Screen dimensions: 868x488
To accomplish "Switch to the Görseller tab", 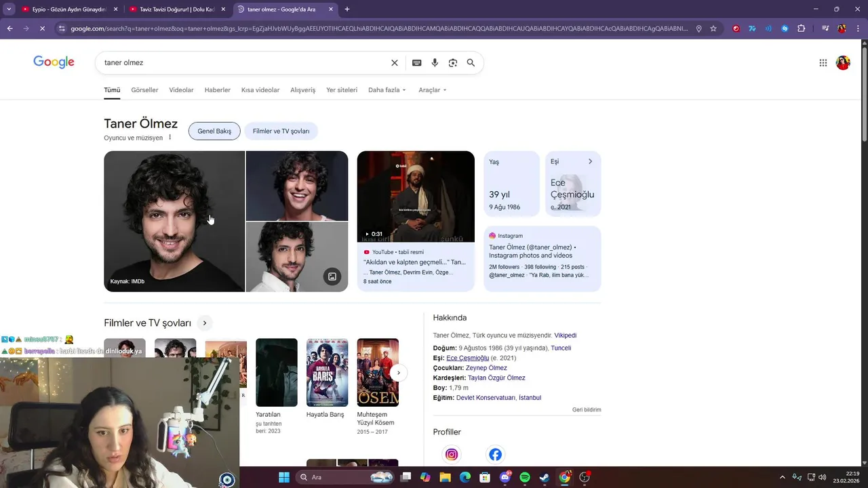I will click(144, 90).
